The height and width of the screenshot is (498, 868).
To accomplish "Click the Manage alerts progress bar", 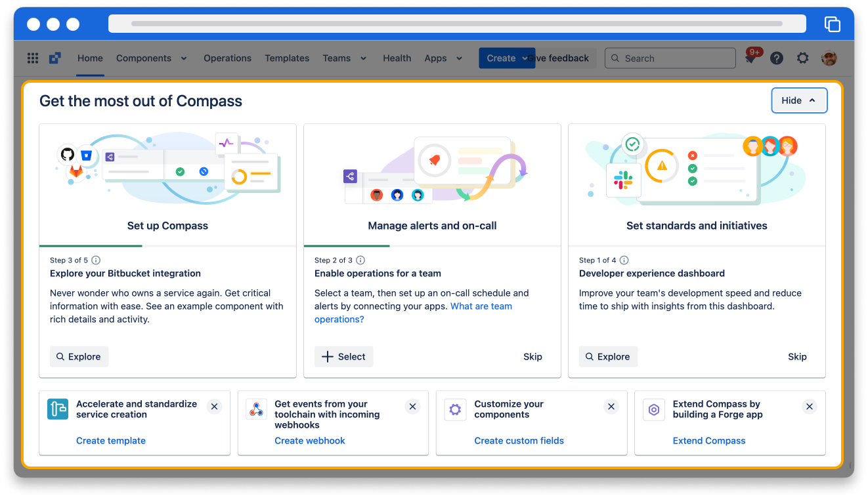I will pos(432,246).
